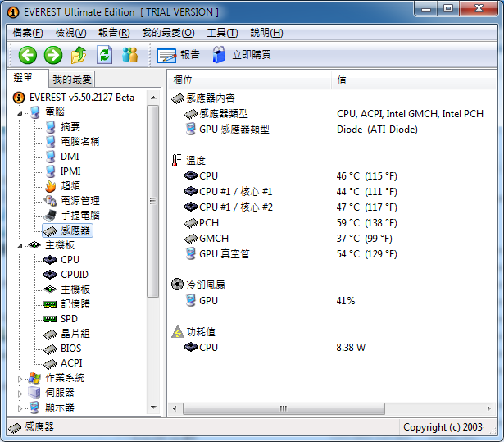Click the 作業系統 Windows flag icon

[x=34, y=378]
